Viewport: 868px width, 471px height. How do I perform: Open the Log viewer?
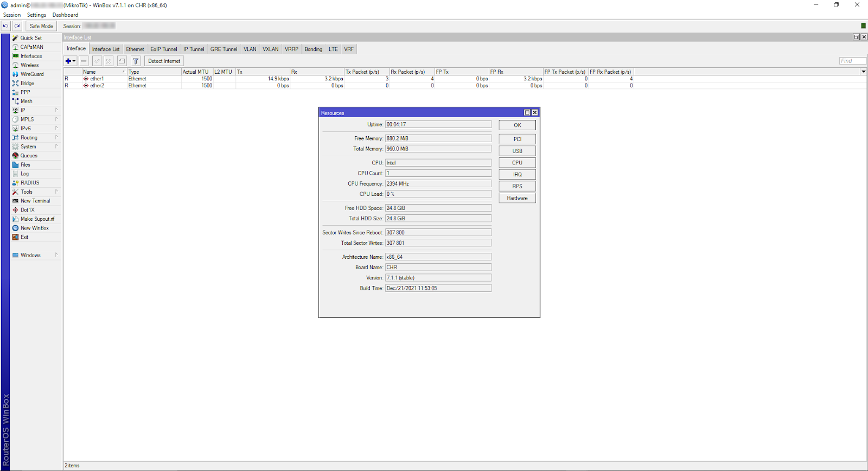pos(24,174)
